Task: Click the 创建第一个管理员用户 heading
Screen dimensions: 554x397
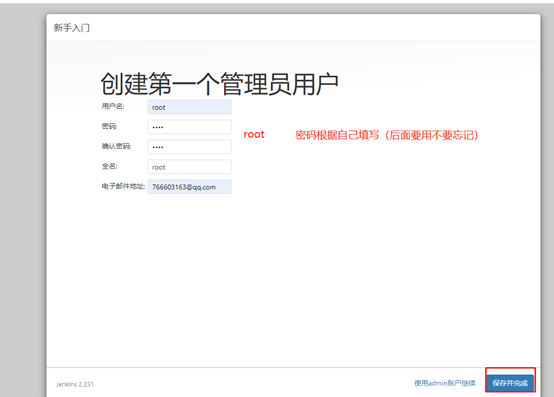Action: [219, 84]
